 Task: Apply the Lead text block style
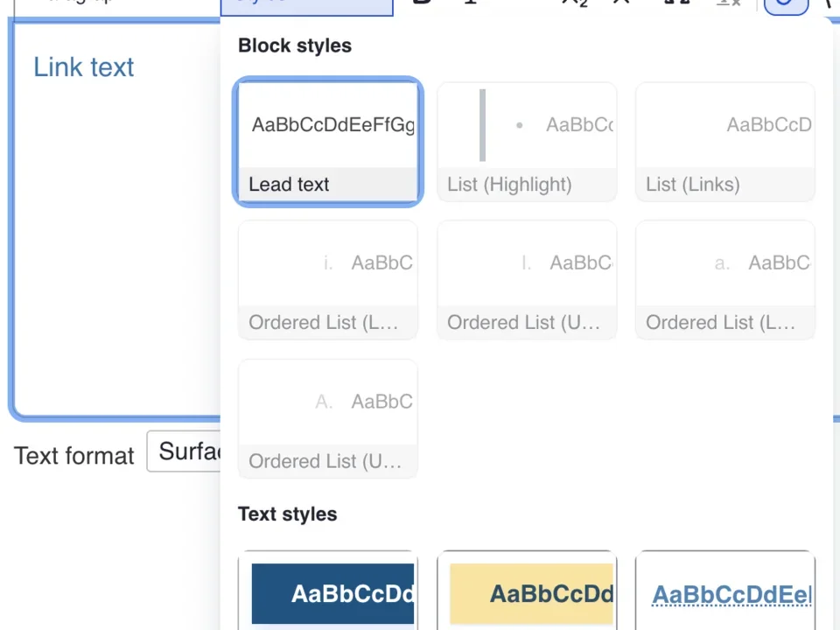327,142
